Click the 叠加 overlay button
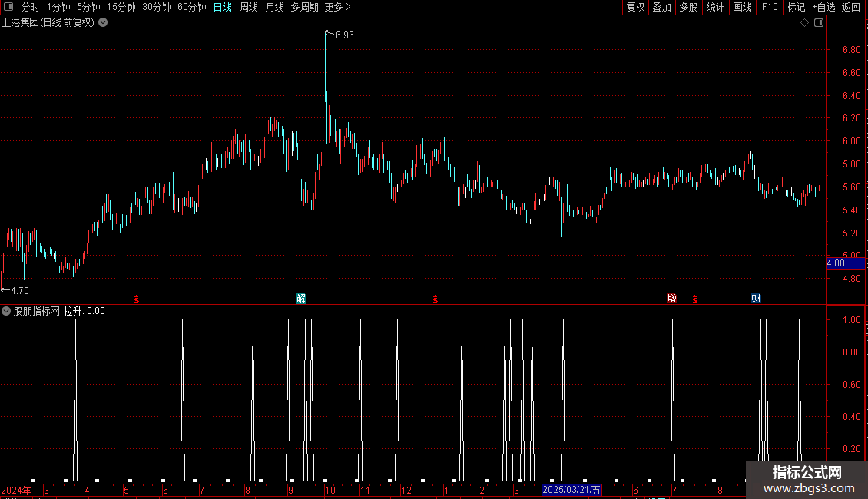 click(x=662, y=7)
